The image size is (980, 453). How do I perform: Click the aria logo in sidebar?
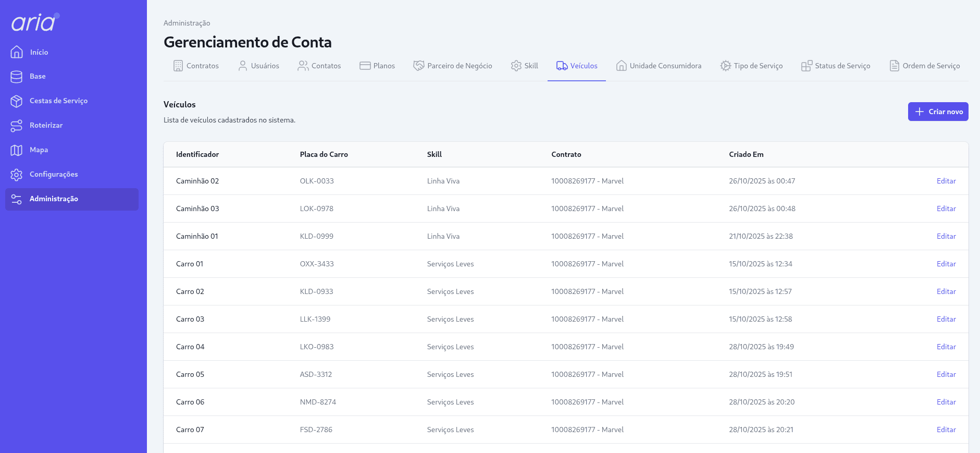(x=34, y=22)
